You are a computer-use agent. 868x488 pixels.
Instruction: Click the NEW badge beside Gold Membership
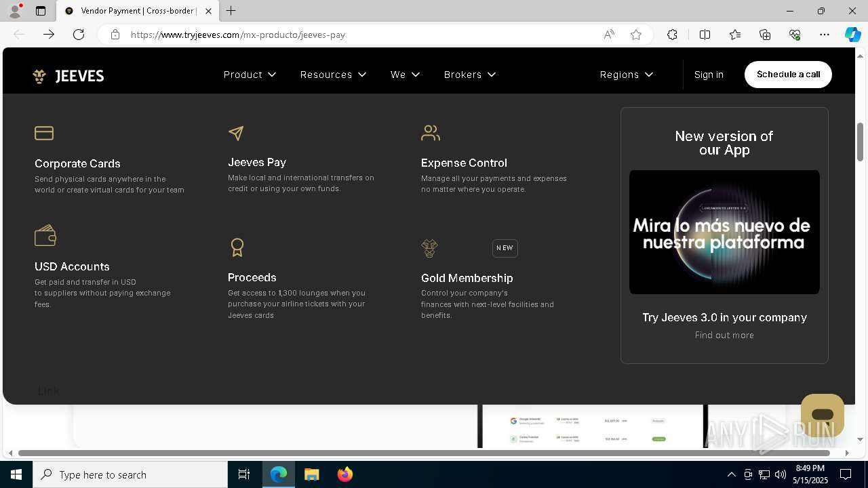[505, 248]
